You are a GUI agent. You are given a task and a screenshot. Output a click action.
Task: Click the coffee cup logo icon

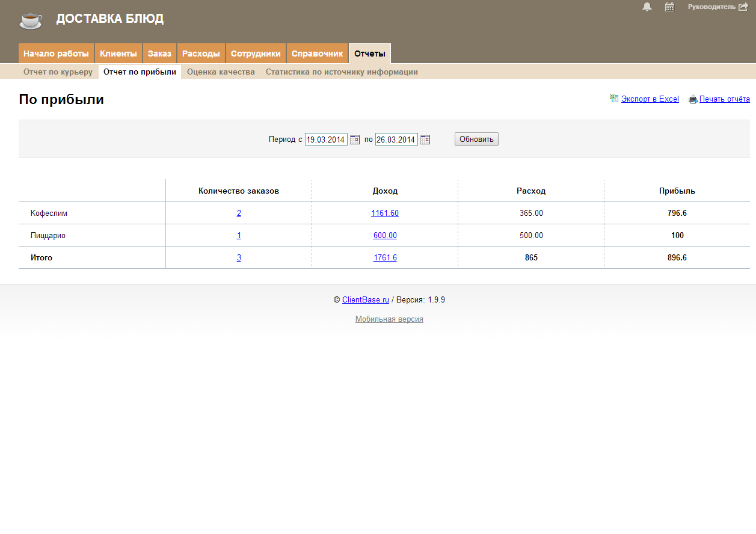31,20
